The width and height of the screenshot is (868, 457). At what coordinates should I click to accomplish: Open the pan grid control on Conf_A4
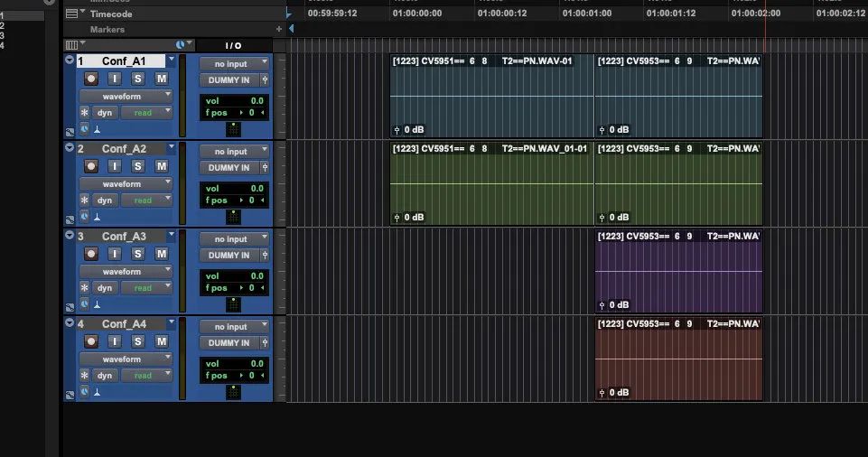pyautogui.click(x=233, y=392)
